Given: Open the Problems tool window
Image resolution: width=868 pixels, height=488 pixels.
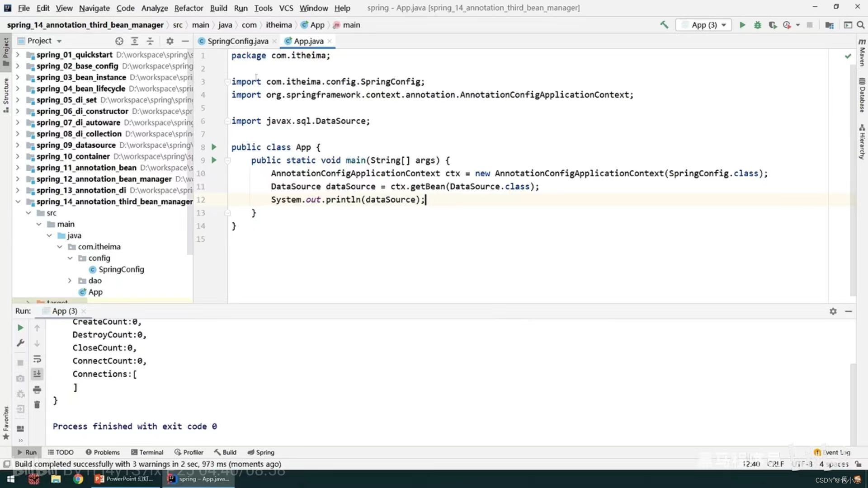Looking at the screenshot, I should [103, 452].
